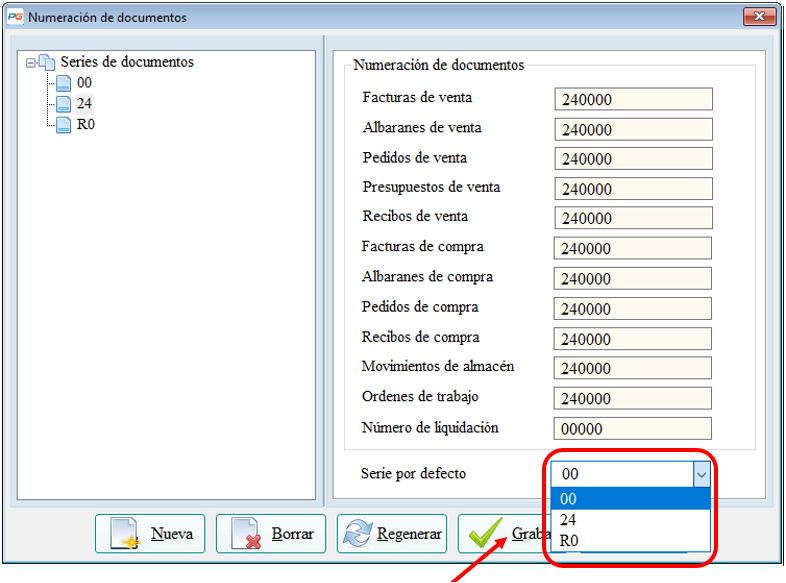Viewport: 786px width, 583px height.
Task: Click the new document star icon on Nueva
Action: click(125, 534)
